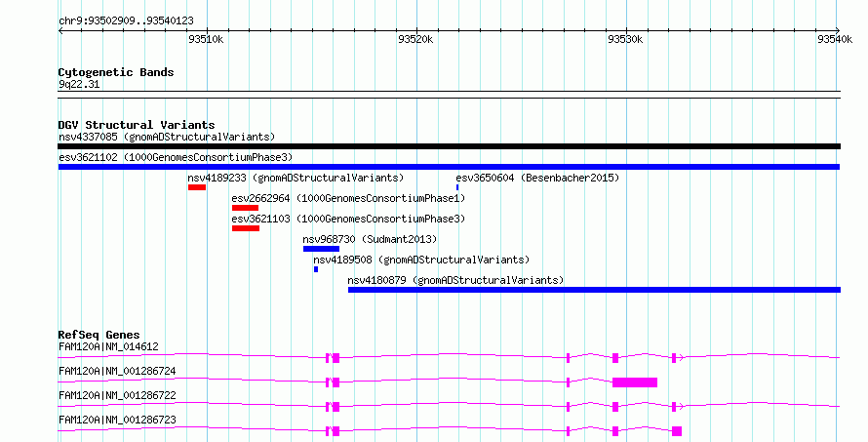Click the 93530k ruler tick label
The width and height of the screenshot is (868, 442).
point(625,39)
